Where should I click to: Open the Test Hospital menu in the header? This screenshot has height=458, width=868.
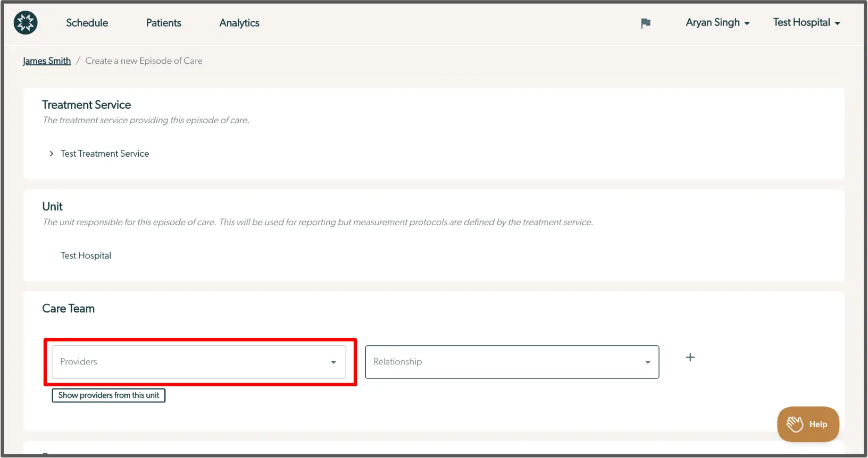(x=801, y=23)
